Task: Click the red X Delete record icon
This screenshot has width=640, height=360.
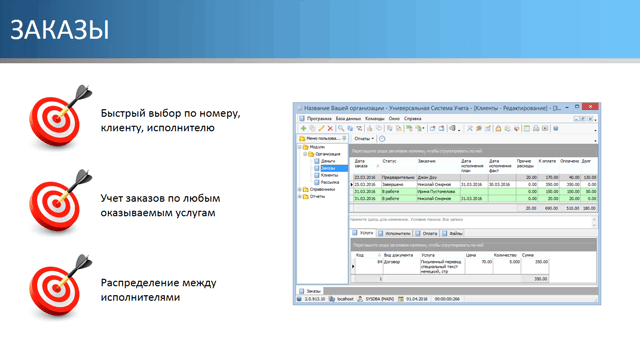Action: tap(330, 129)
